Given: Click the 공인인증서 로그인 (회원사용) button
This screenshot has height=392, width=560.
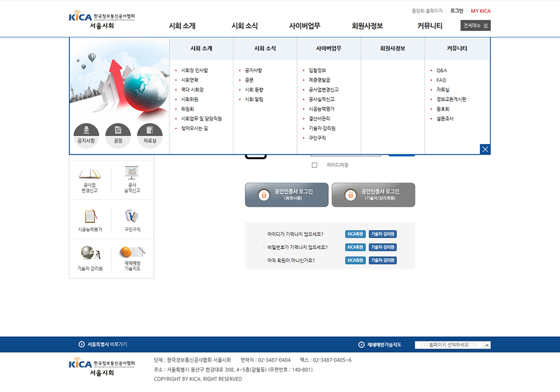Looking at the screenshot, I should 286,195.
